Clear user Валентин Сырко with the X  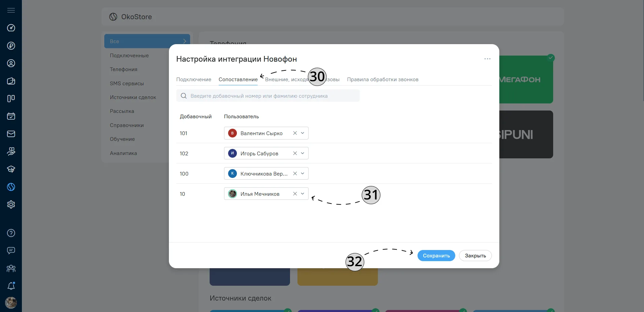(x=295, y=133)
